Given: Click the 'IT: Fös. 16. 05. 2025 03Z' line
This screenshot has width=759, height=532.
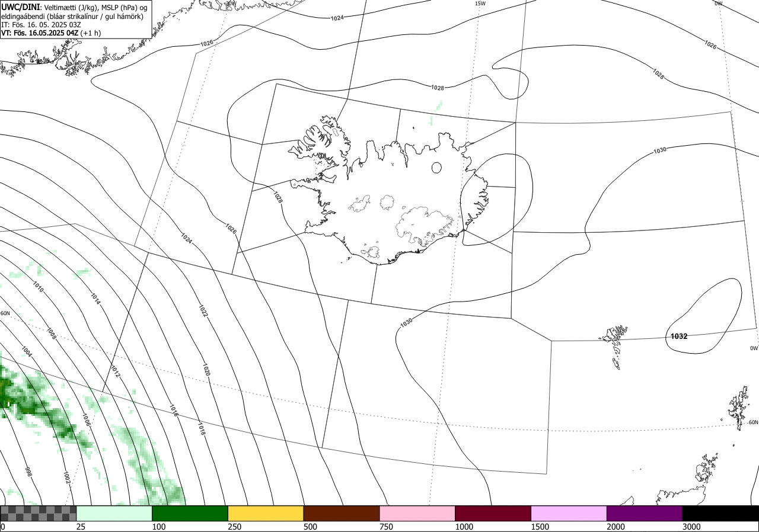Looking at the screenshot, I should 40,25.
